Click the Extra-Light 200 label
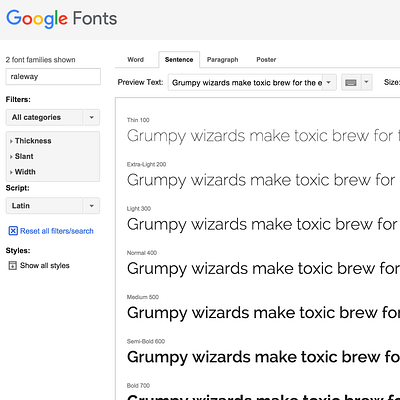This screenshot has width=400, height=400. pyautogui.click(x=146, y=164)
